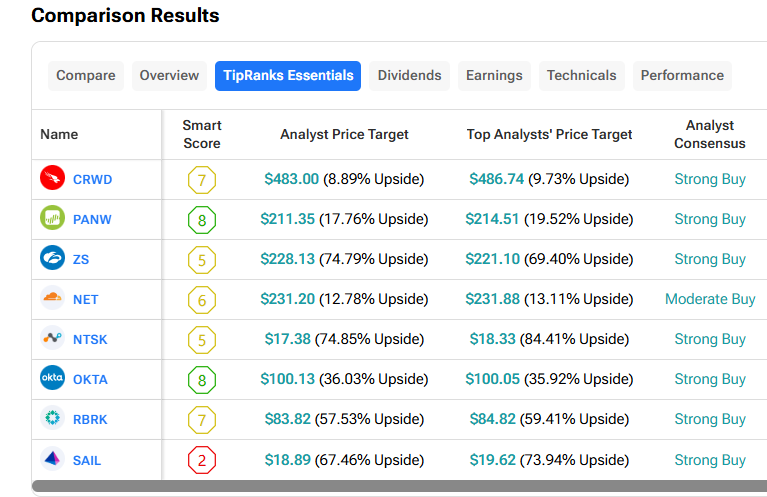Click the NTSK company logo icon
This screenshot has width=767, height=497.
click(52, 338)
